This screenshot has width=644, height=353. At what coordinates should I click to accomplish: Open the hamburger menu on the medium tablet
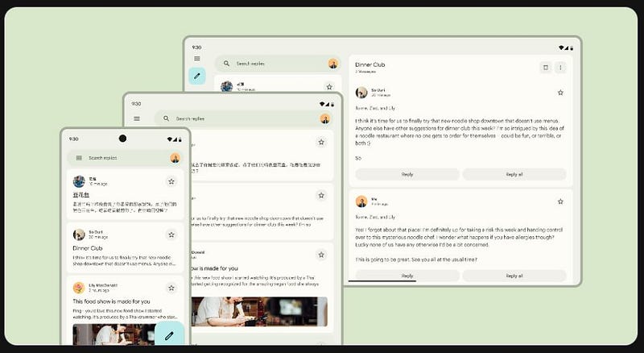point(137,118)
